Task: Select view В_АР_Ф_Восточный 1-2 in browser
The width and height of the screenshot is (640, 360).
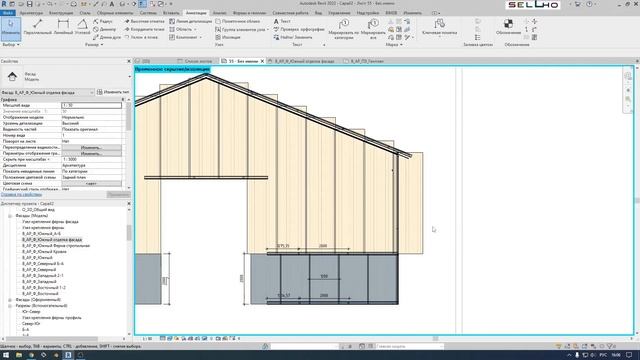Action: pos(44,288)
